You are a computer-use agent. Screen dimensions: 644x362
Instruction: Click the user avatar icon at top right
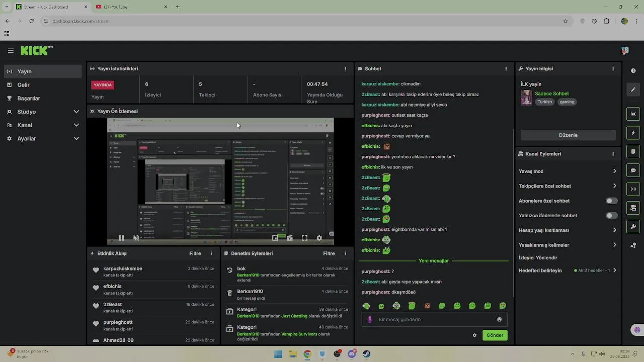click(x=625, y=51)
